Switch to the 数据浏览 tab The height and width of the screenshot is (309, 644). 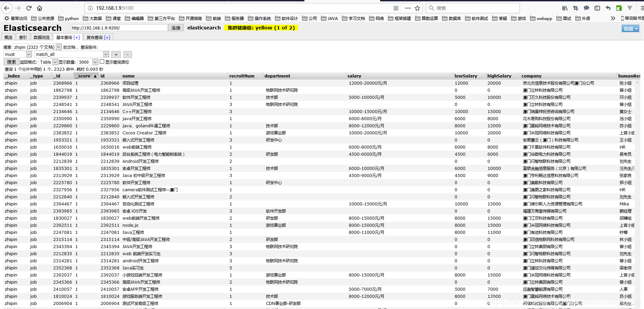point(42,37)
